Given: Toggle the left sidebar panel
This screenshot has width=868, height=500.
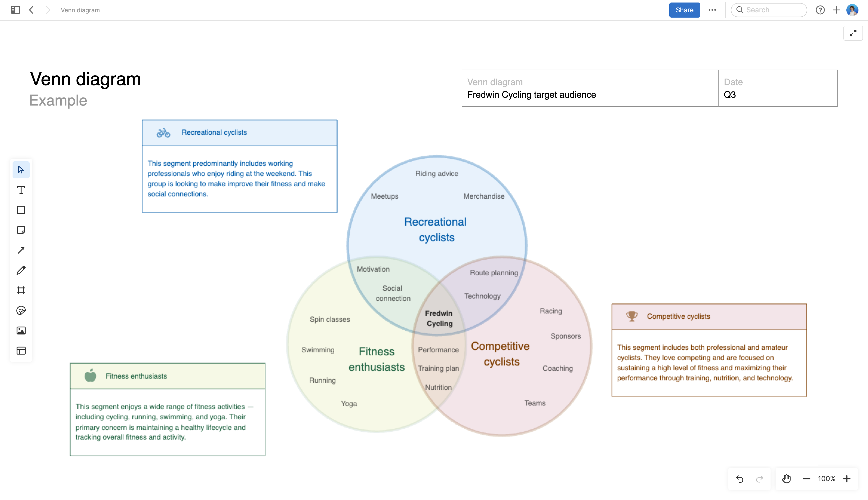Looking at the screenshot, I should (15, 10).
